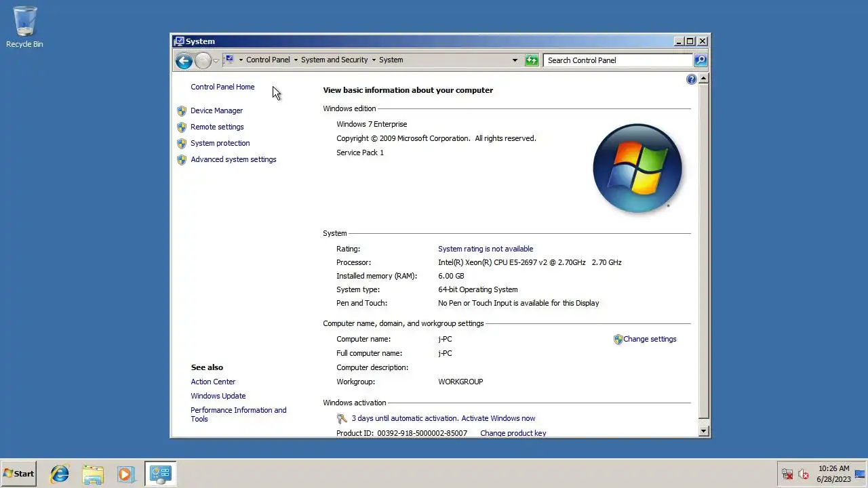
Task: Click the System breadcrumb item
Action: [391, 60]
